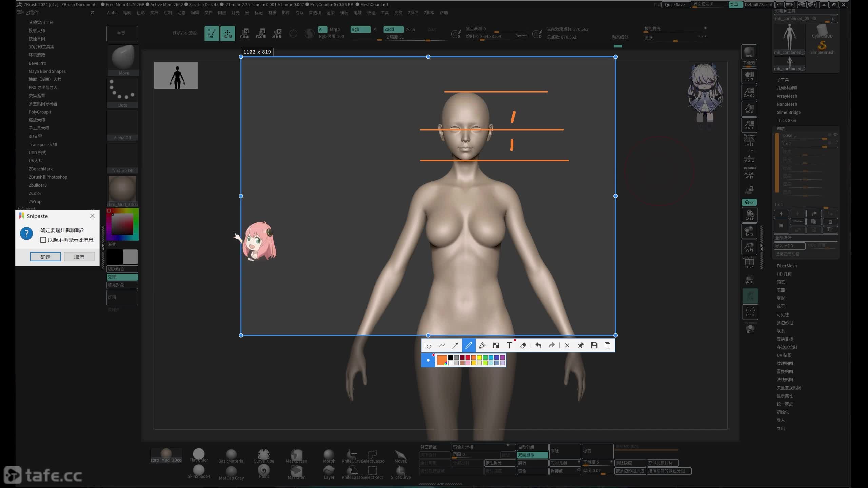868x488 pixels.
Task: Open the 工具 tool menu
Action: (384, 13)
